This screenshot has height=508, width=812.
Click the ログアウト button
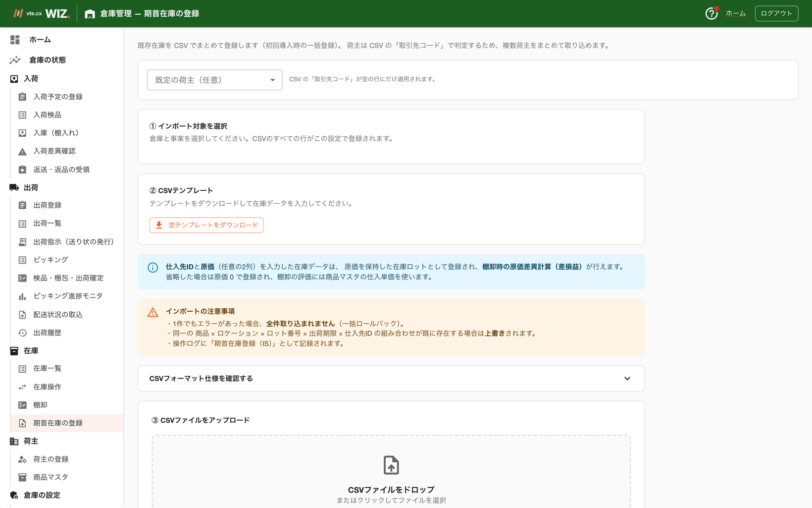(x=776, y=13)
